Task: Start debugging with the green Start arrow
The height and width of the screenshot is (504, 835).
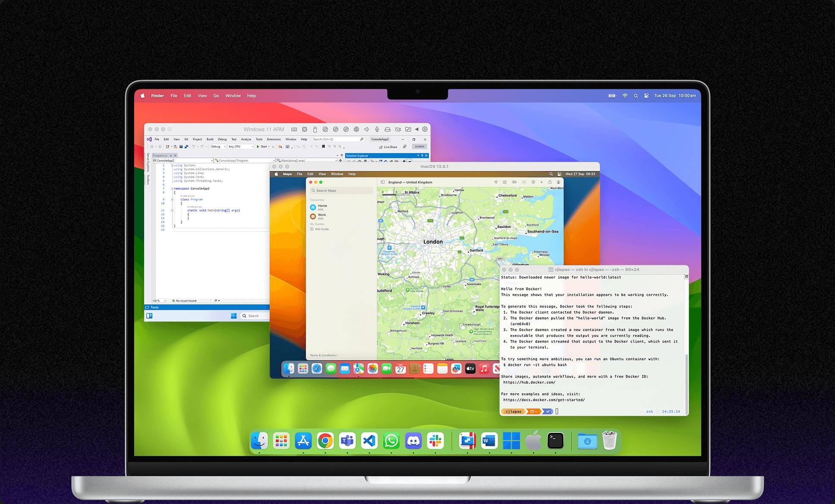Action: pos(258,147)
